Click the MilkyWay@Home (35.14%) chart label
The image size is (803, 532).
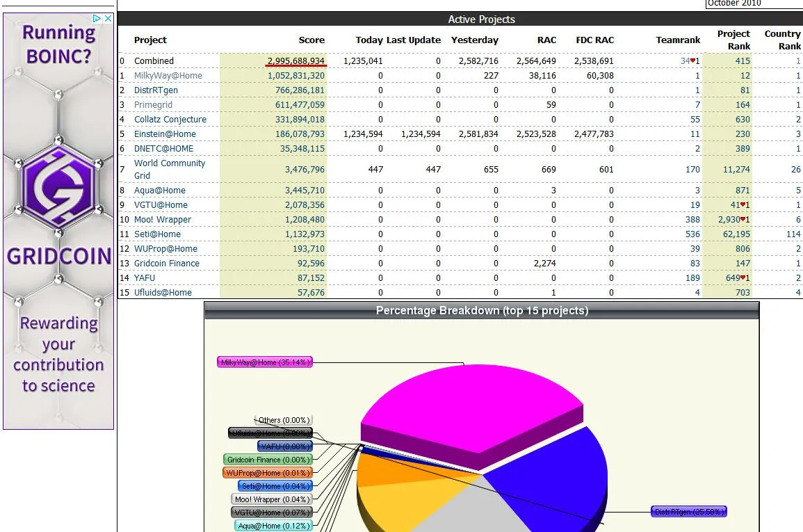click(265, 362)
